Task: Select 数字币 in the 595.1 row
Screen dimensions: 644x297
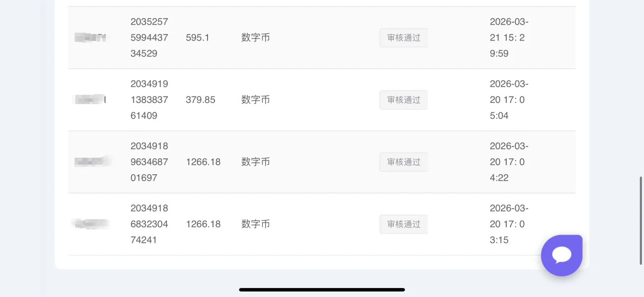Action: pyautogui.click(x=256, y=38)
